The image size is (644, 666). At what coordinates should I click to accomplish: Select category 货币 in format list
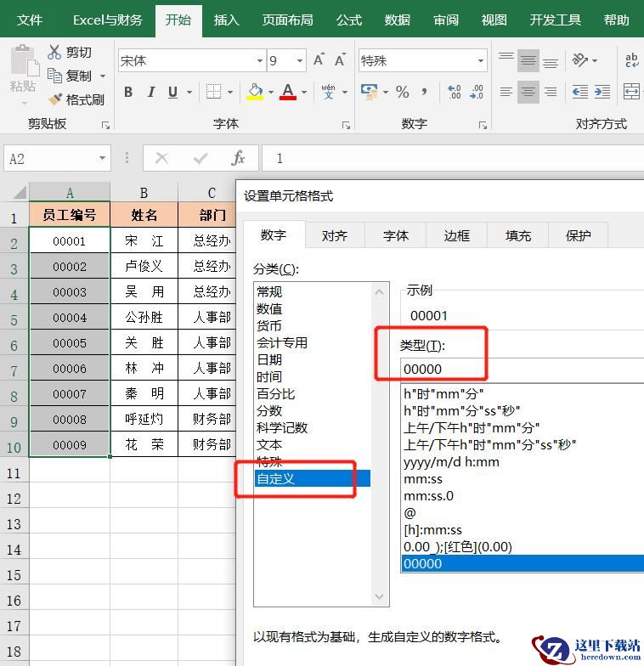269,326
